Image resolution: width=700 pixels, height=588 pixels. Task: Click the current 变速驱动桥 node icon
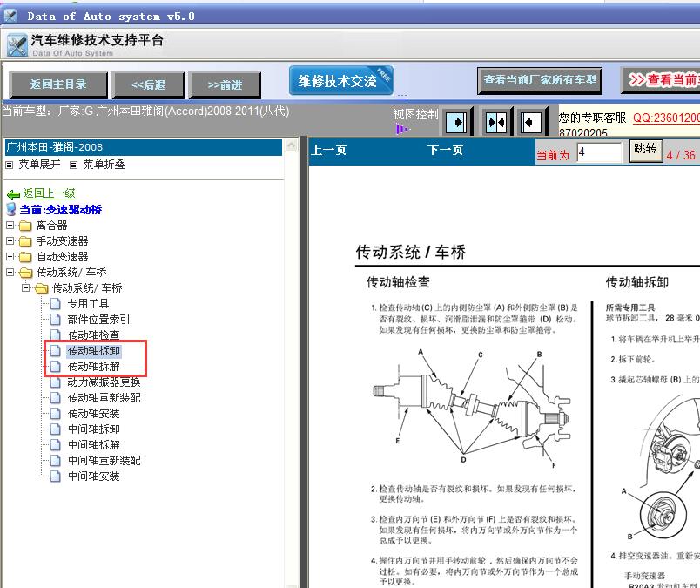[x=11, y=209]
